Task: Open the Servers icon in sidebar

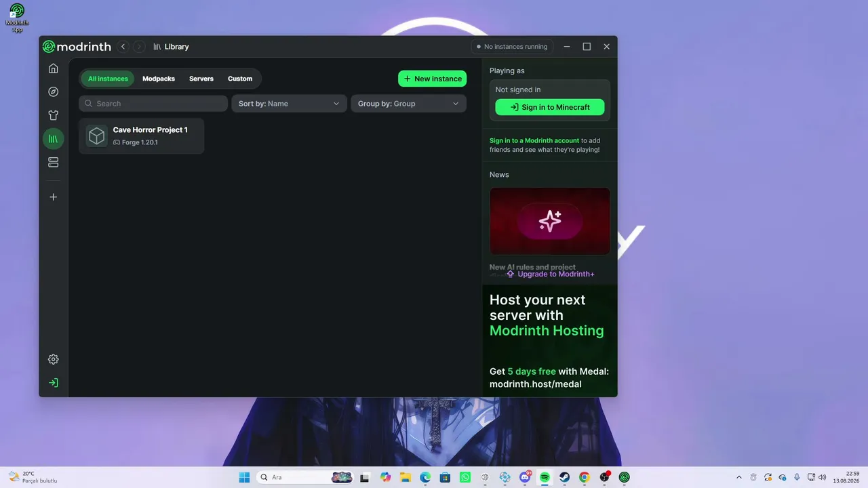Action: click(54, 163)
